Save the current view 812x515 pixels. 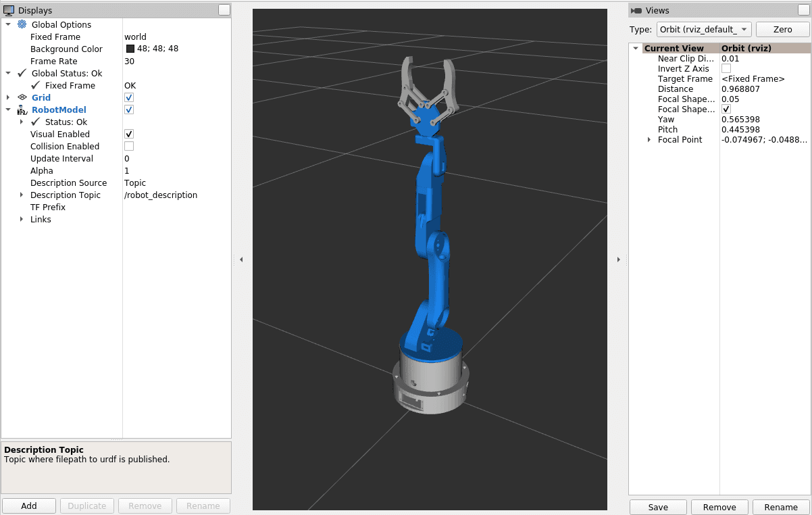click(658, 507)
